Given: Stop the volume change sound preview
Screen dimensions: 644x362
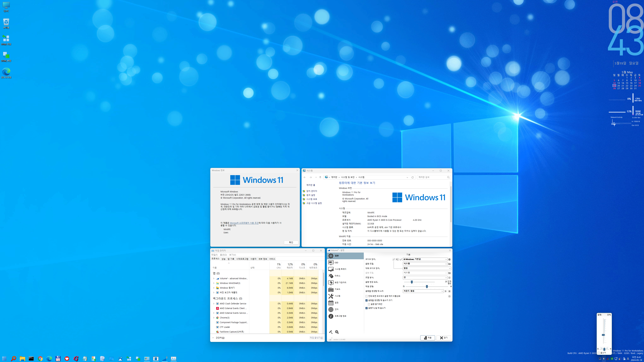Looking at the screenshot, I should 449,291.
